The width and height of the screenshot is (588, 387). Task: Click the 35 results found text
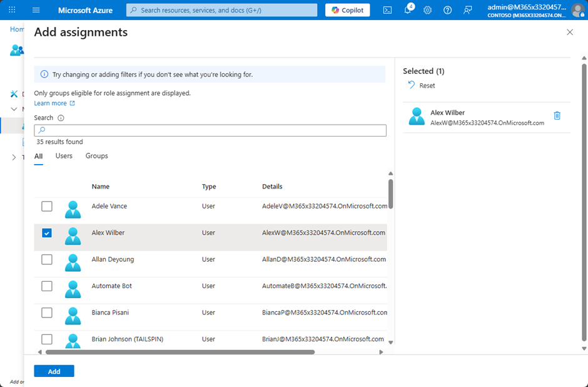(x=59, y=142)
